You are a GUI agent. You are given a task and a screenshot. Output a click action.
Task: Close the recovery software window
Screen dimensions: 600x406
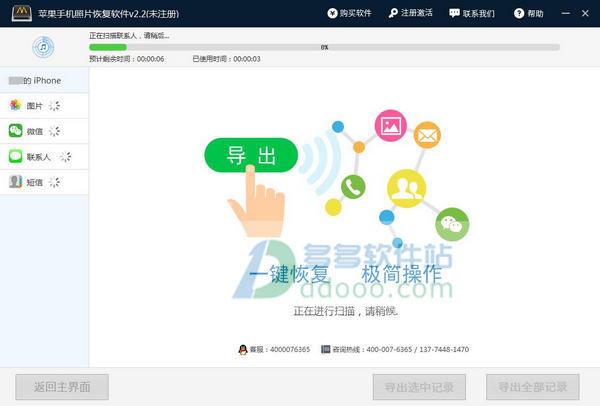coord(585,13)
